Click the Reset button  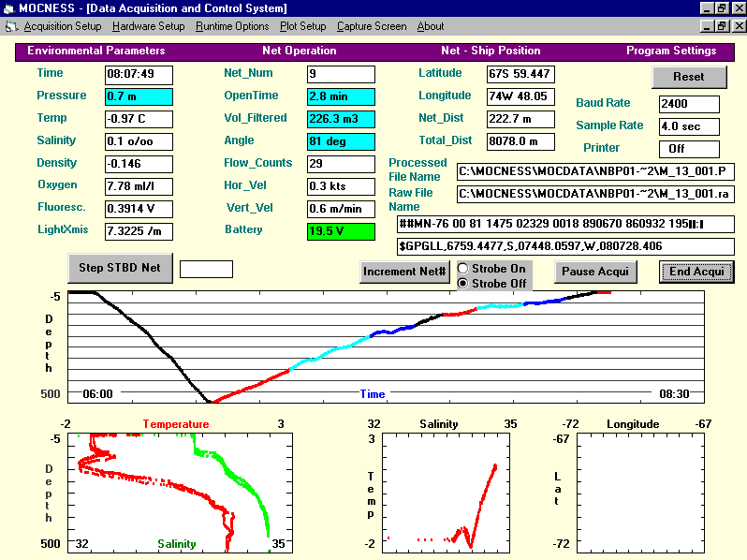point(689,77)
